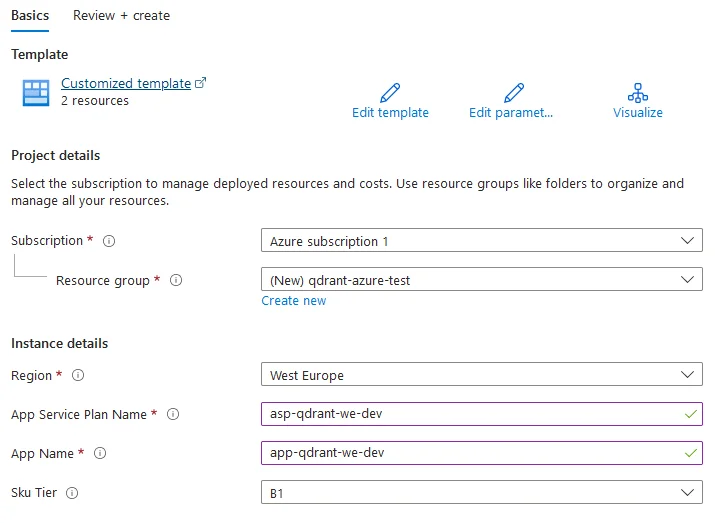Click the external link icon beside Customized template
The height and width of the screenshot is (523, 715).
coord(200,83)
